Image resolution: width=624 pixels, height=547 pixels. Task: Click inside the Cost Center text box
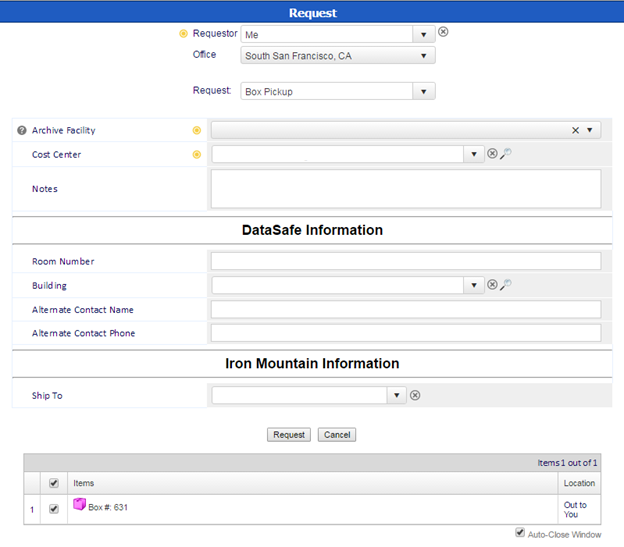click(337, 154)
